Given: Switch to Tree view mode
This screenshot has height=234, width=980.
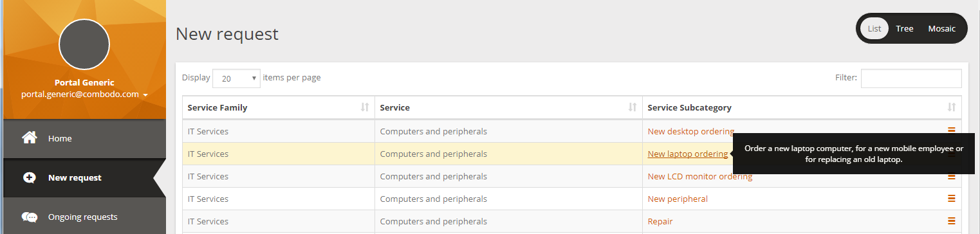Looking at the screenshot, I should [x=905, y=28].
